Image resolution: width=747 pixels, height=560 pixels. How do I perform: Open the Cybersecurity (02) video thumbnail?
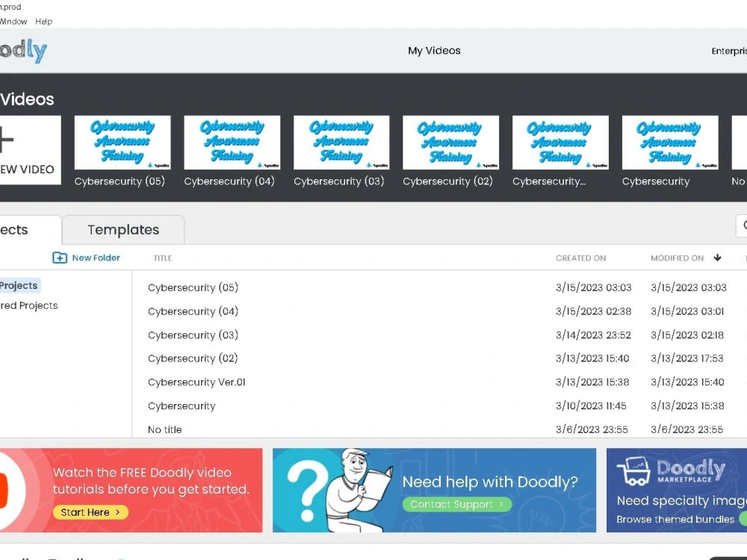450,143
